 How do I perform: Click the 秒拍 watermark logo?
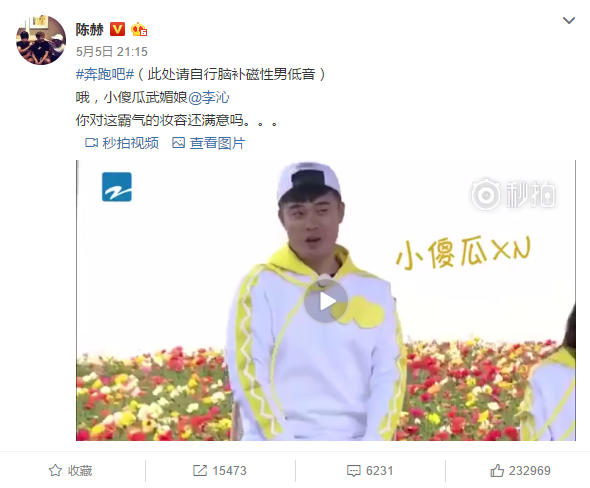513,195
